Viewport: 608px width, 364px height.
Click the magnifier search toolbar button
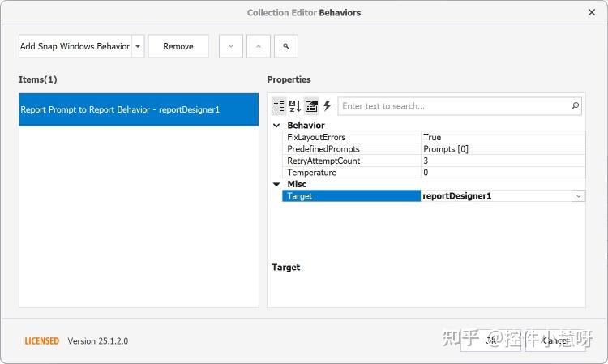(286, 46)
